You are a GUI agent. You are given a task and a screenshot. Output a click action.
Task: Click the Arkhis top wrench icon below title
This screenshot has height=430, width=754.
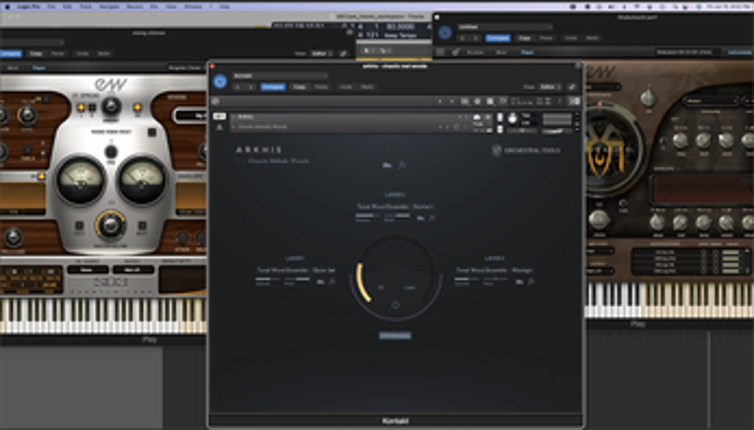click(402, 165)
